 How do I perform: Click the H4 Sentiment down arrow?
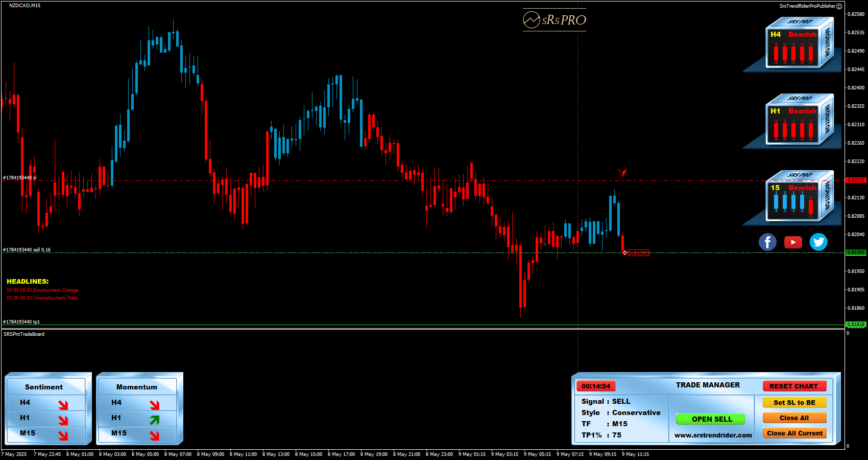(63, 405)
